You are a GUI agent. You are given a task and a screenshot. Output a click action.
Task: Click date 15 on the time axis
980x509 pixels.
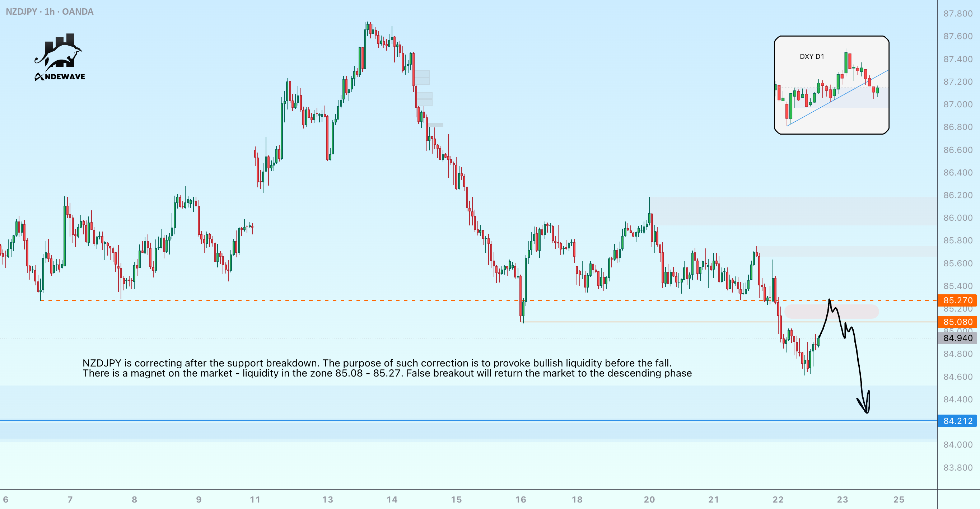coord(456,500)
